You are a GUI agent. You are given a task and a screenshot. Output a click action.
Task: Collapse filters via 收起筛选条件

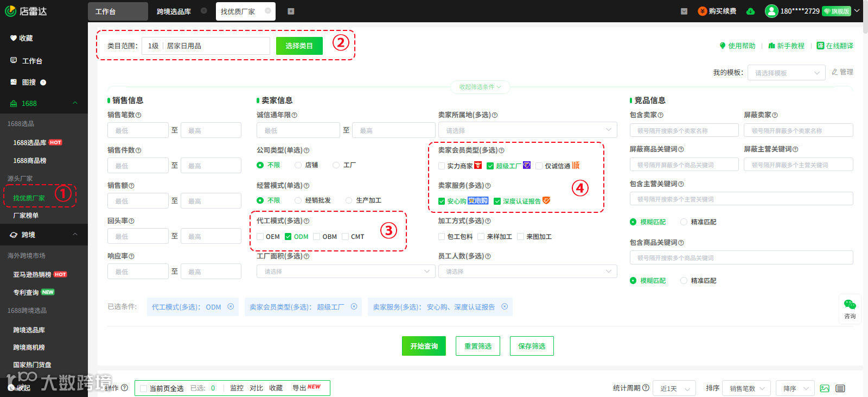(x=481, y=87)
